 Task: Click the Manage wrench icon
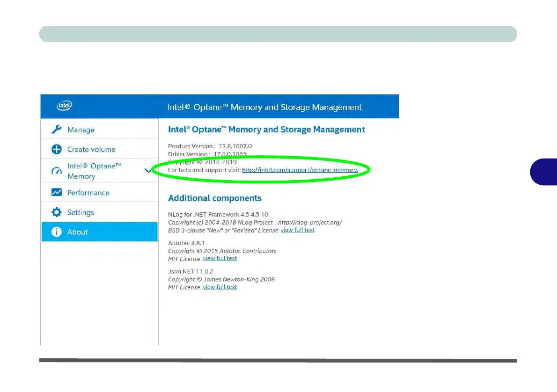click(x=57, y=129)
